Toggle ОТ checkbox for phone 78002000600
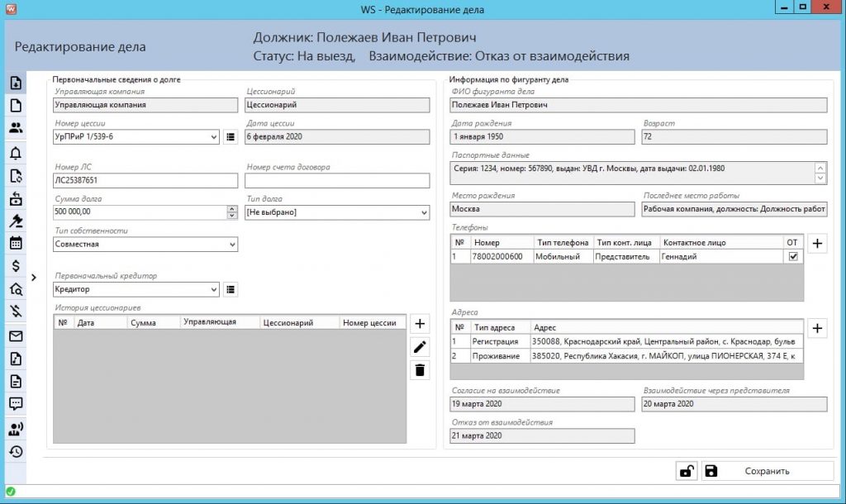 (792, 257)
